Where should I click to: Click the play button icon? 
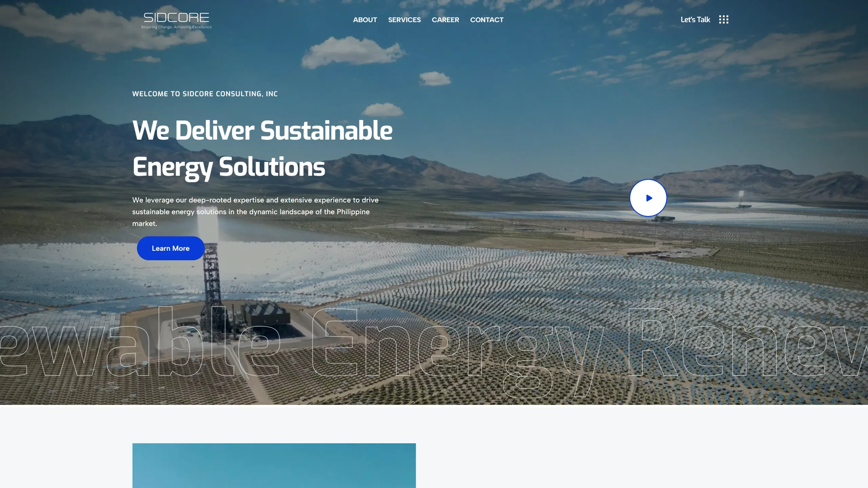[x=648, y=198]
